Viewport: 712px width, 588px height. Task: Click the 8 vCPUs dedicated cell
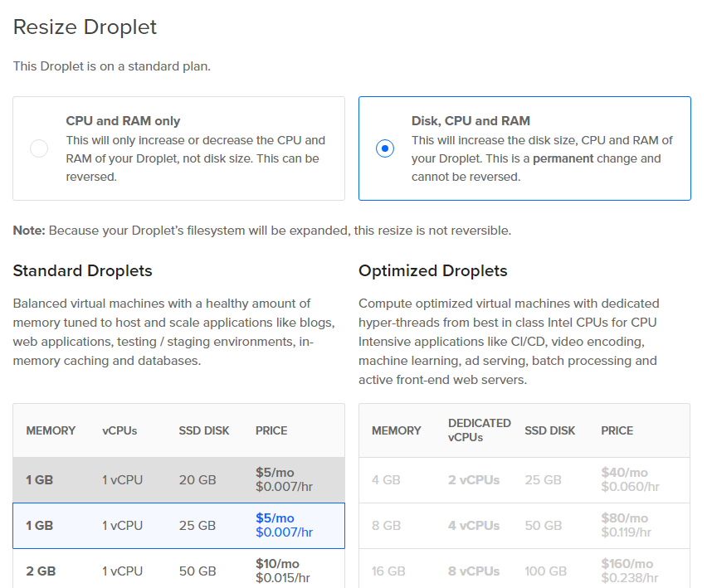pos(474,571)
